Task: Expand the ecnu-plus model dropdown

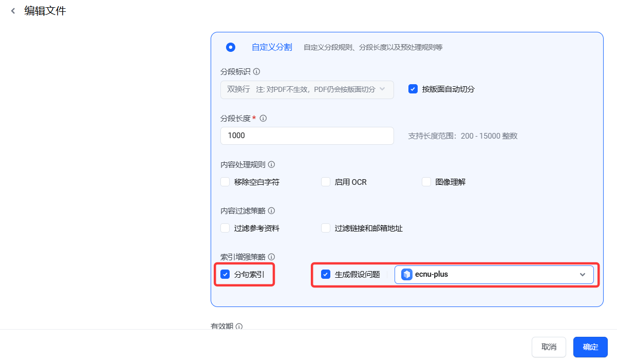Action: pos(582,275)
